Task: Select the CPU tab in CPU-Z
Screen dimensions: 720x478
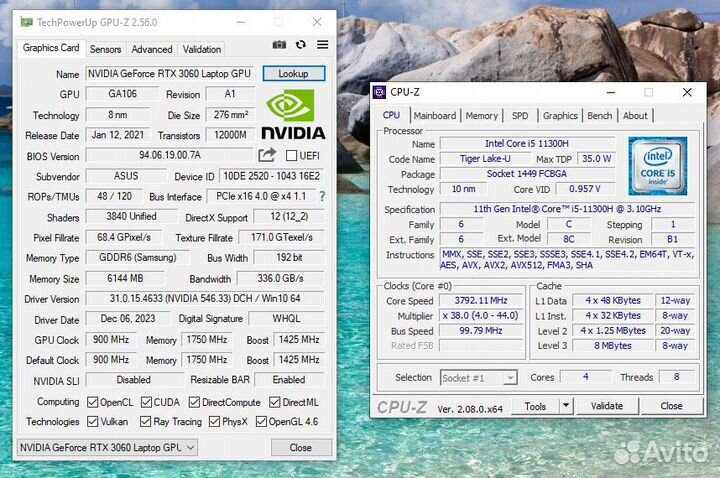Action: pos(392,115)
